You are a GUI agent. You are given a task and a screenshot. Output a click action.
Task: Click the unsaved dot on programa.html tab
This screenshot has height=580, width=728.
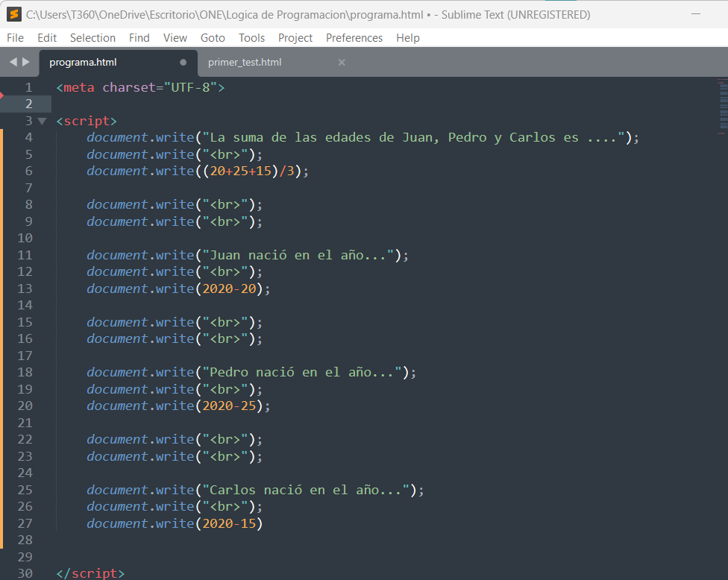(183, 62)
